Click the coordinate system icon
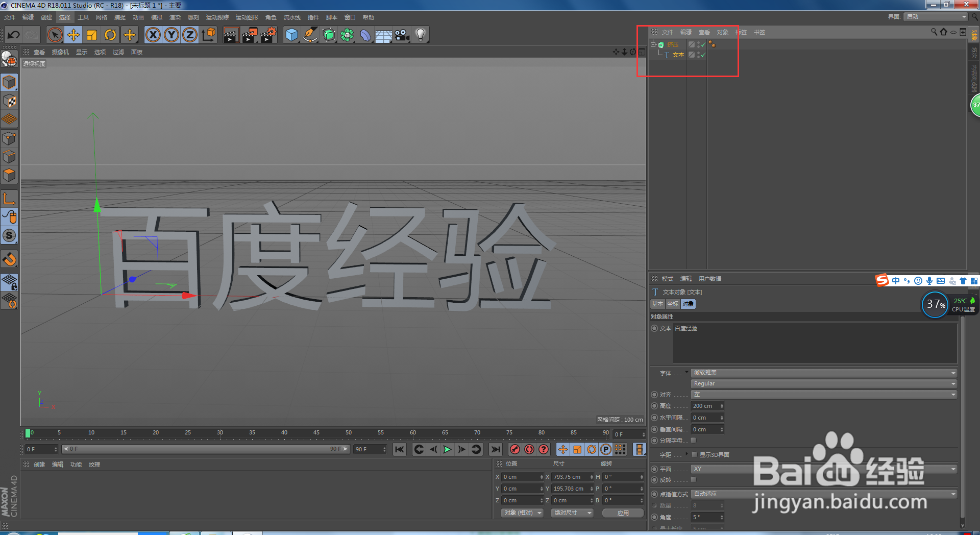The width and height of the screenshot is (980, 535). coord(209,35)
